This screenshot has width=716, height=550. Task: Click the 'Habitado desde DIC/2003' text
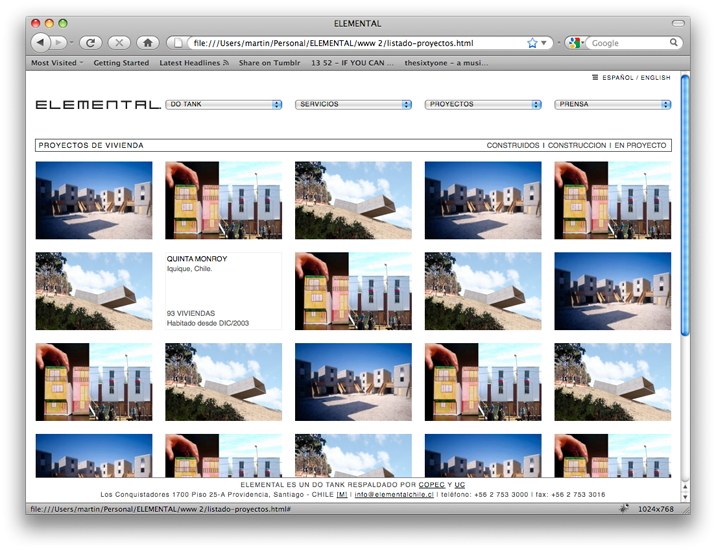[x=208, y=323]
